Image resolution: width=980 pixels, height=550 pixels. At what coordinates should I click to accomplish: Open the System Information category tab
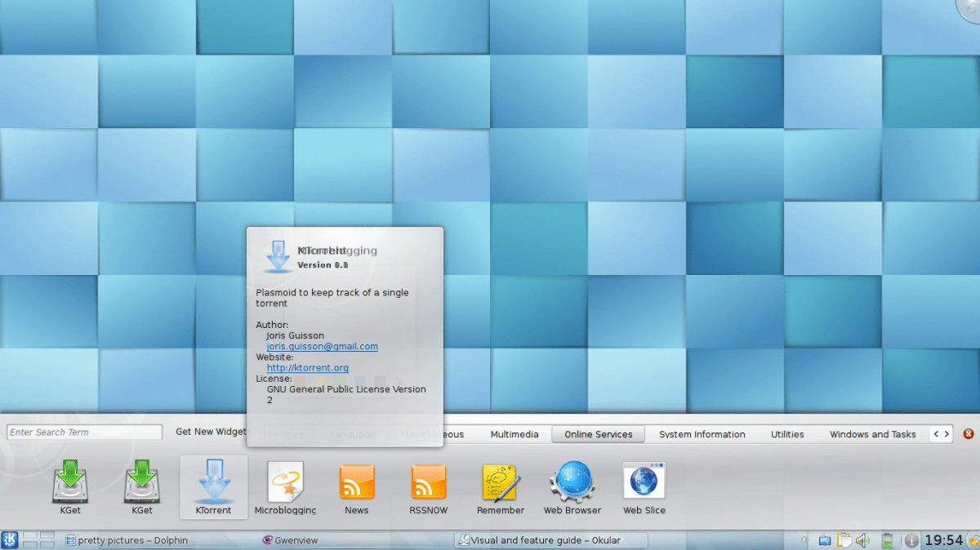point(702,434)
